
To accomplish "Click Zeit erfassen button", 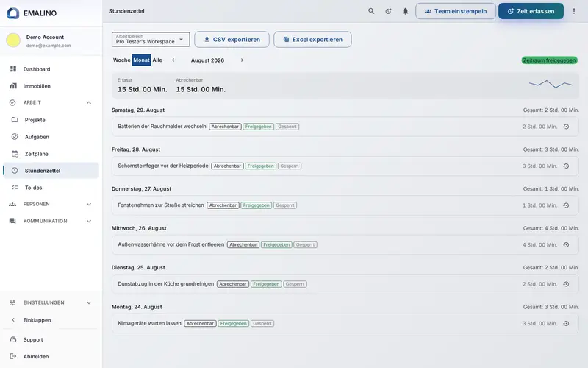I will [531, 11].
